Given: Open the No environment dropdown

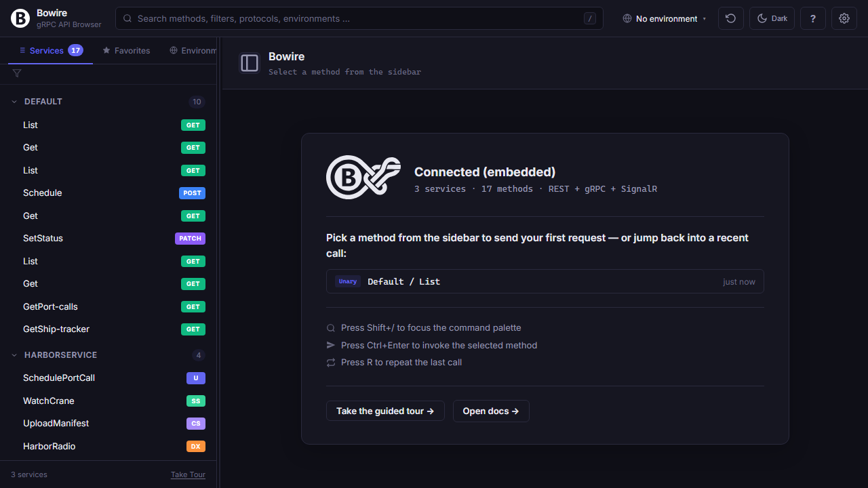Looking at the screenshot, I should pyautogui.click(x=665, y=19).
